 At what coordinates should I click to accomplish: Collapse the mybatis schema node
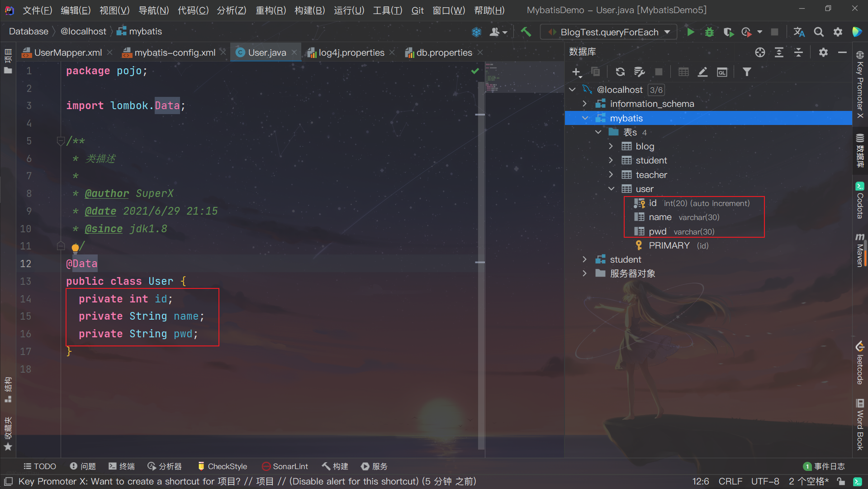585,118
